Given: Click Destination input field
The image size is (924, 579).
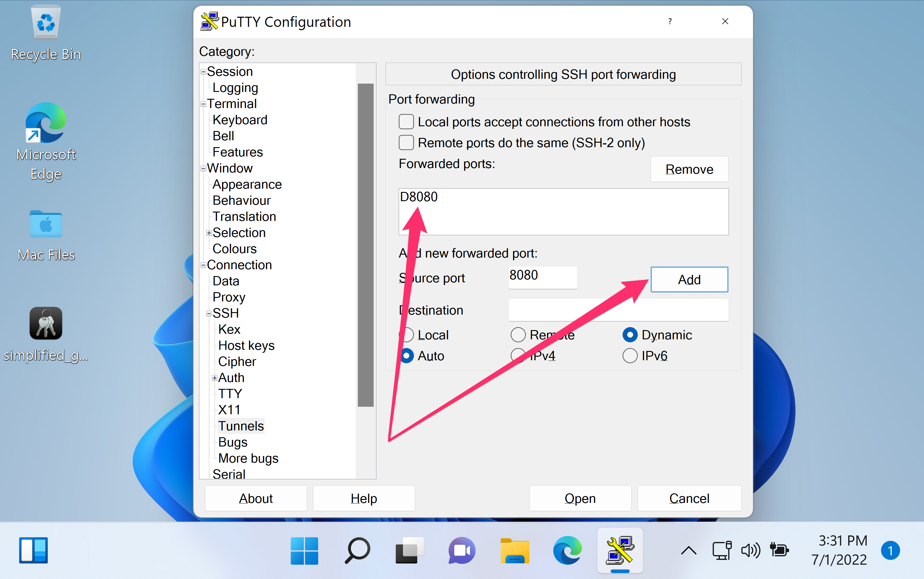Looking at the screenshot, I should pyautogui.click(x=618, y=310).
